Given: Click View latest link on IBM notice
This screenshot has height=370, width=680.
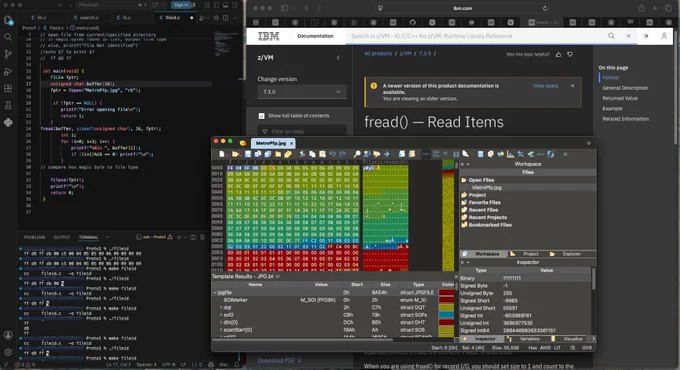Looking at the screenshot, I should [x=546, y=86].
